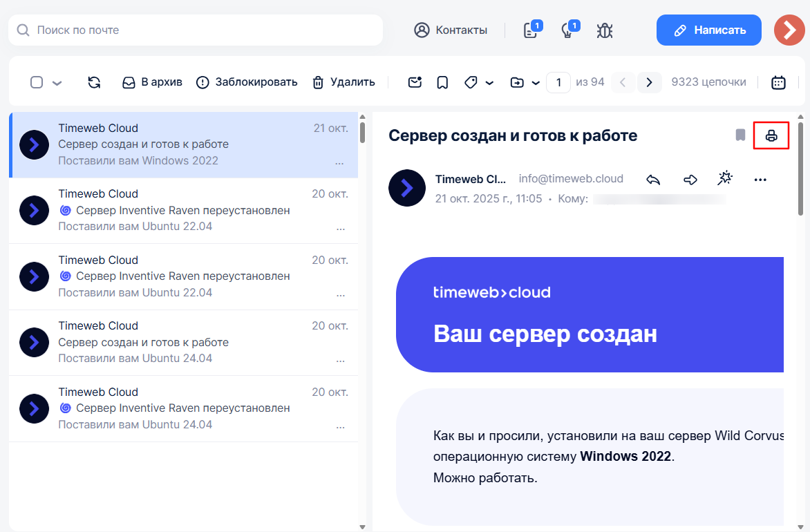Archive the email with В архив
This screenshot has height=532, width=810.
[151, 82]
